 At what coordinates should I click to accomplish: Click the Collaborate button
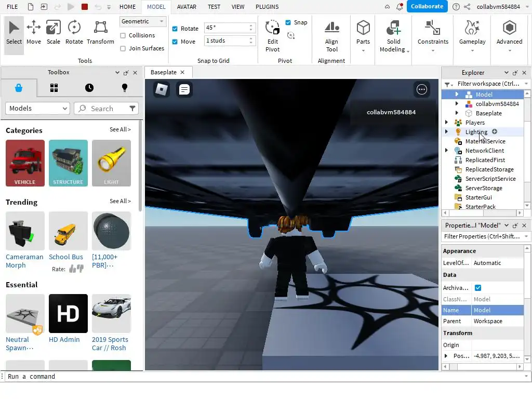[x=427, y=6]
